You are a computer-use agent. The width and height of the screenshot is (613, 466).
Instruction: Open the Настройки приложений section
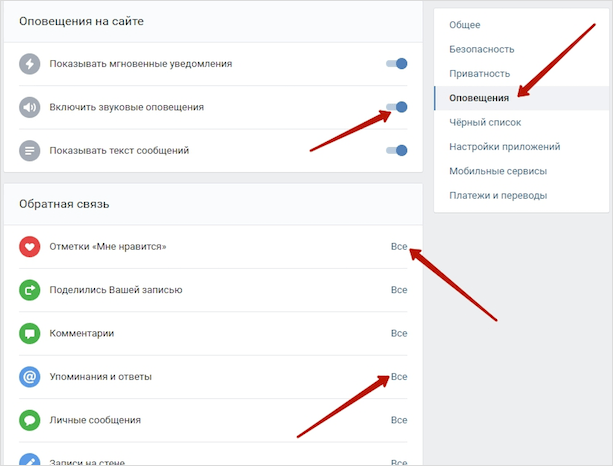522,147
